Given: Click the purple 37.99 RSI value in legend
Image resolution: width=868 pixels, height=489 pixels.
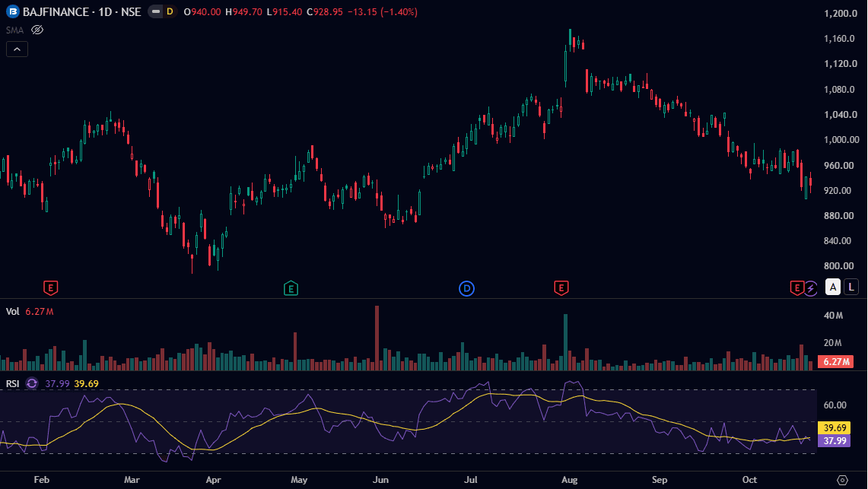Looking at the screenshot, I should pos(57,383).
